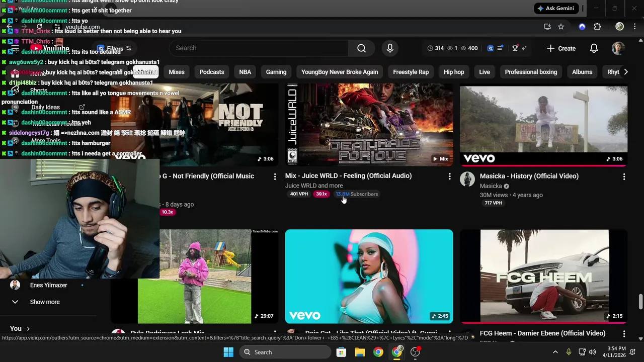Open Chrome extensions puzzle icon
This screenshot has height=362, width=644.
[x=597, y=27]
